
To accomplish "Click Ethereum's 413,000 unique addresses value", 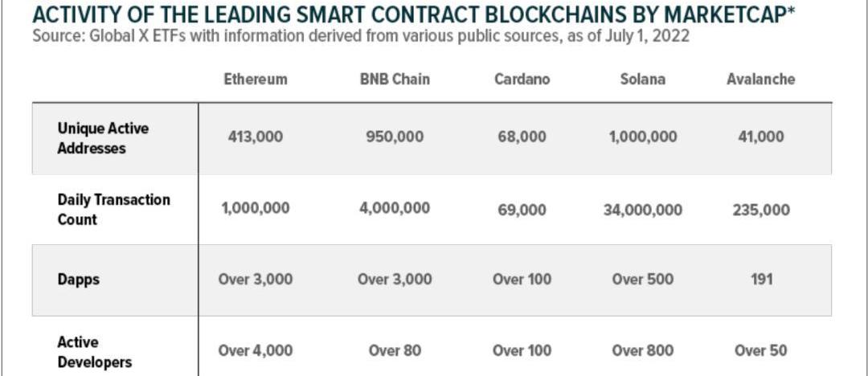I will click(256, 137).
